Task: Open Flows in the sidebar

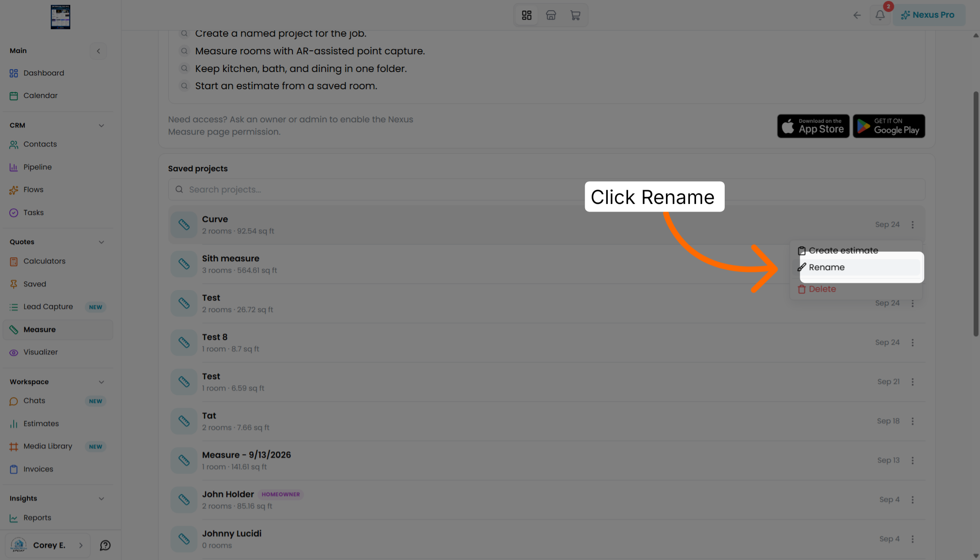Action: coord(57,190)
